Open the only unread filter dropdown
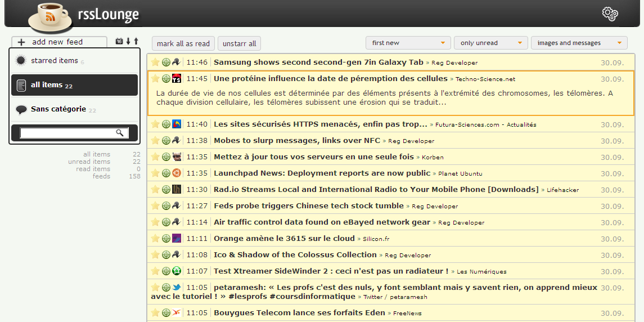Viewport: 644px width, 322px height. tap(491, 43)
